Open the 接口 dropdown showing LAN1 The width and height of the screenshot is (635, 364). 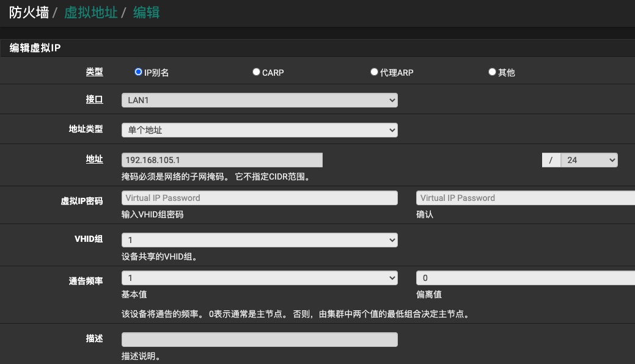(259, 100)
